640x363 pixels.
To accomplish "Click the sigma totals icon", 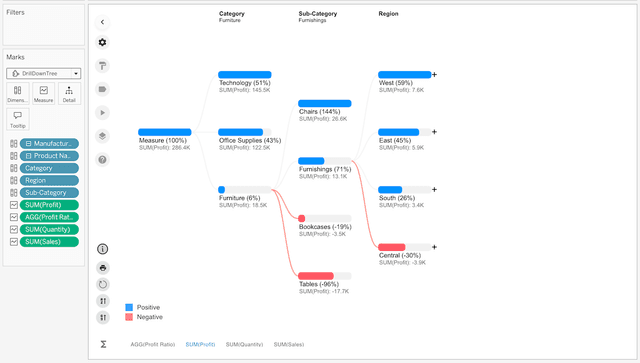I will [x=103, y=344].
